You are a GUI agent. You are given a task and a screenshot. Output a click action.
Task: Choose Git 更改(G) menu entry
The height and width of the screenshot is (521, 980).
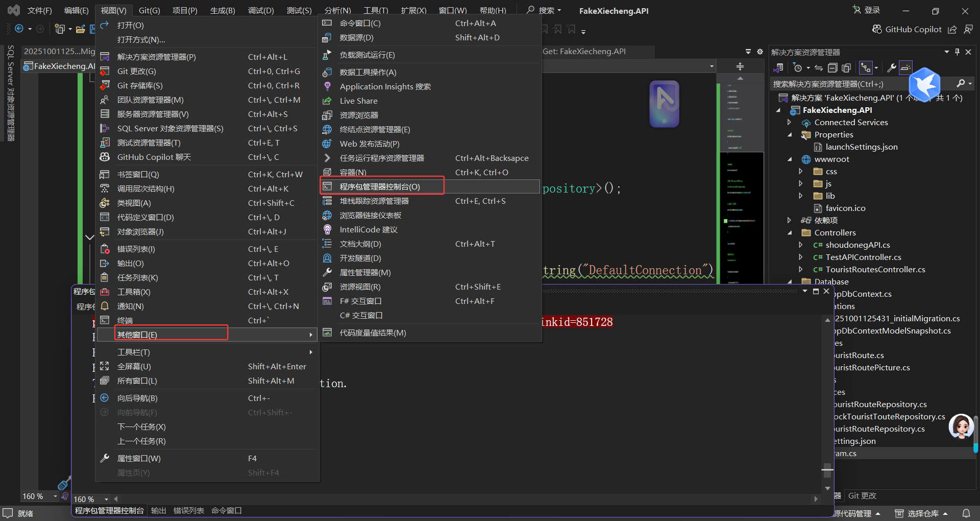point(207,71)
